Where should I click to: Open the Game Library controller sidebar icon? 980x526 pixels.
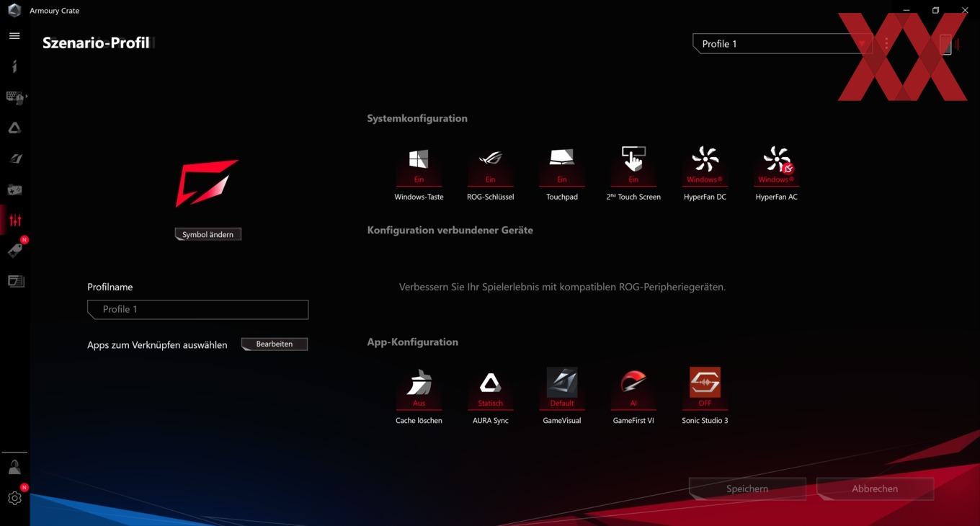pyautogui.click(x=14, y=190)
